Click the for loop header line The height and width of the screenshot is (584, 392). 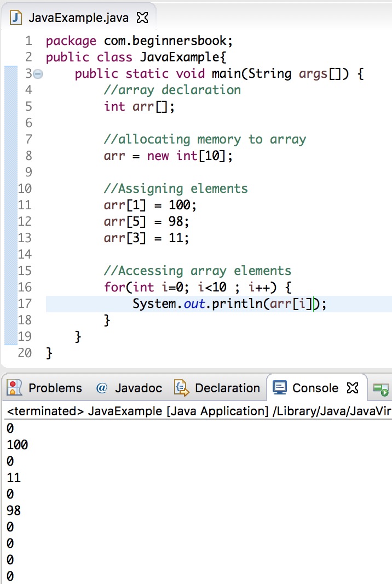[197, 287]
